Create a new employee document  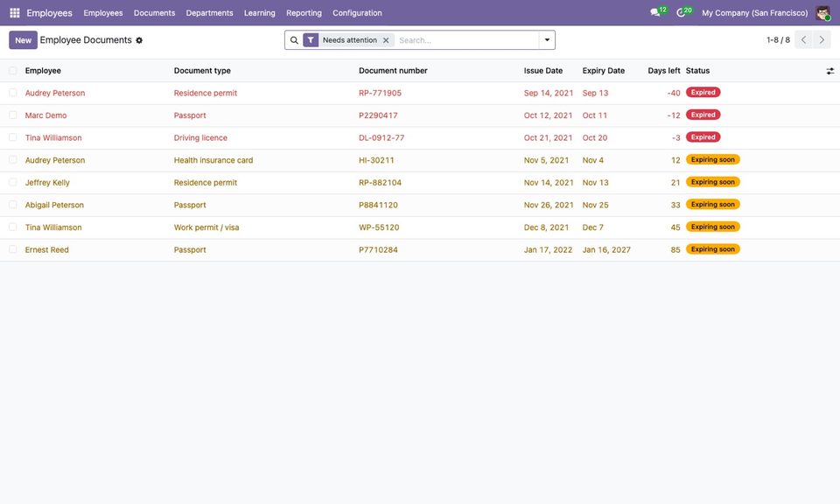point(23,40)
